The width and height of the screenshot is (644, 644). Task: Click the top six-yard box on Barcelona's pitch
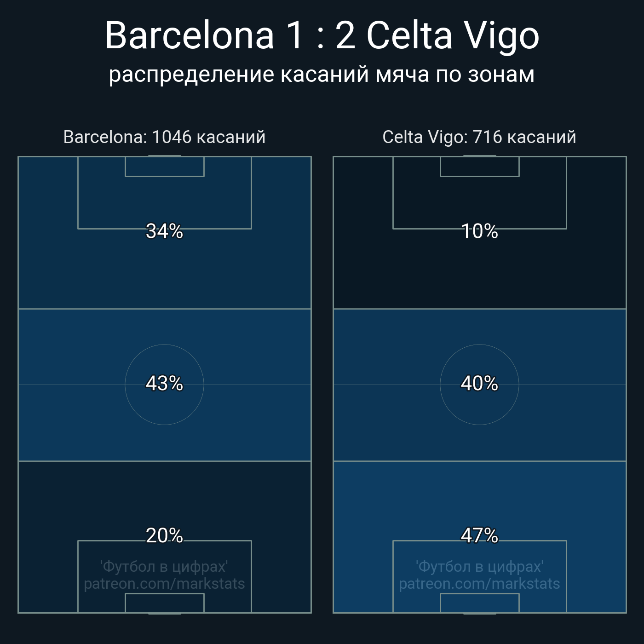[164, 167]
